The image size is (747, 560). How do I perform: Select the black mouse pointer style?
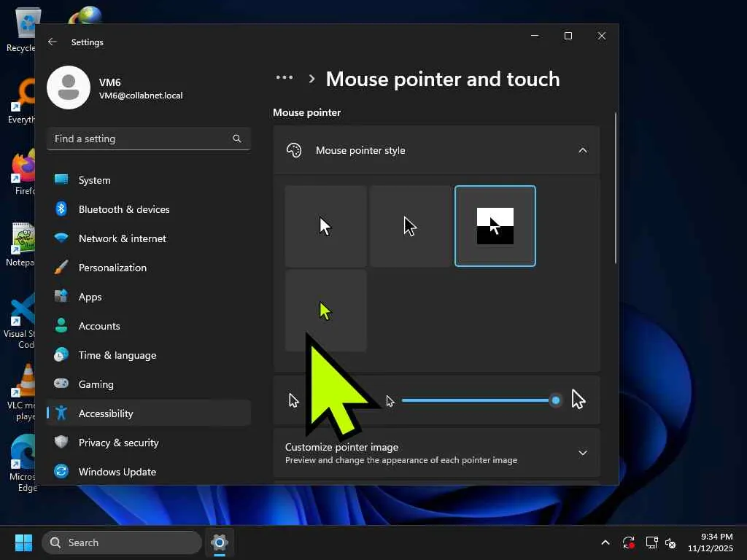point(410,226)
